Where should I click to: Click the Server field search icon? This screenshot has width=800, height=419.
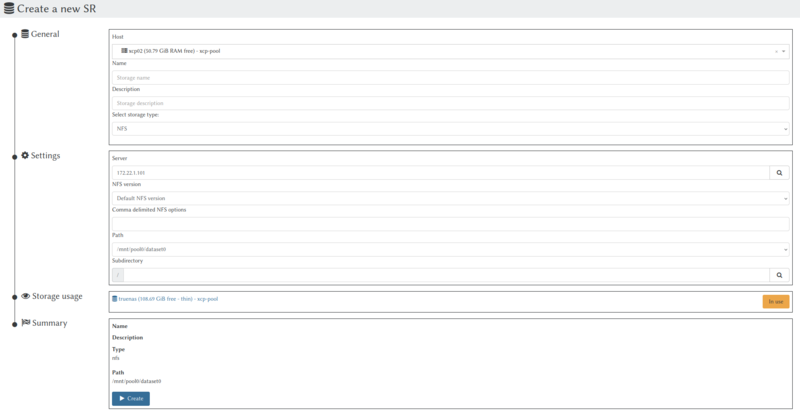(x=779, y=173)
